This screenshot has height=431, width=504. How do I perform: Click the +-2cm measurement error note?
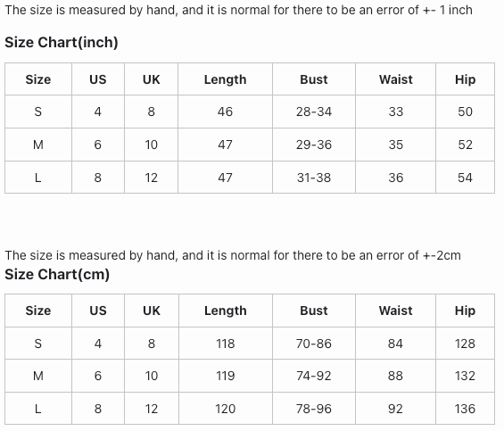[233, 255]
